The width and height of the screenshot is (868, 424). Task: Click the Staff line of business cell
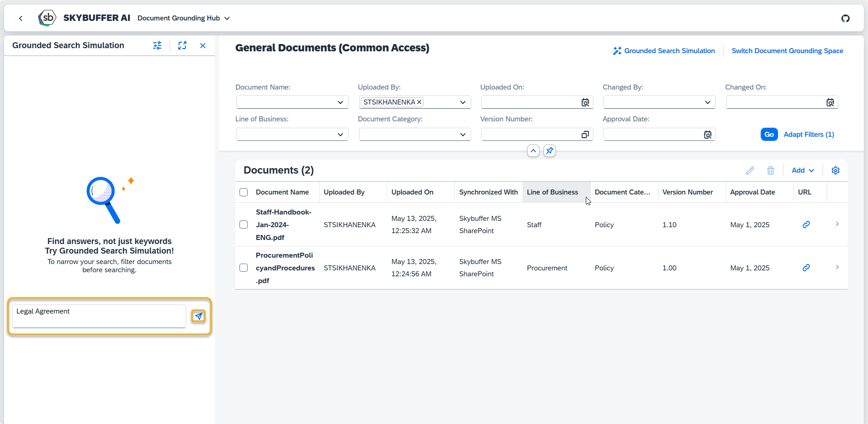point(534,225)
